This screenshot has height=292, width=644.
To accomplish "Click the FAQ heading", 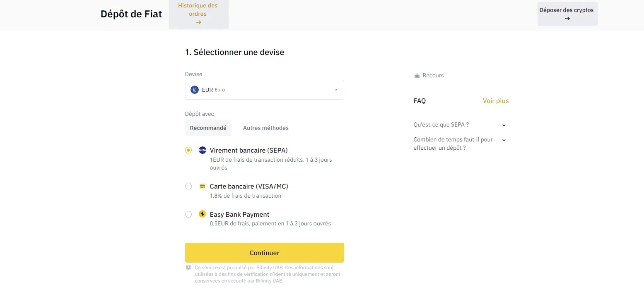I will [420, 101].
